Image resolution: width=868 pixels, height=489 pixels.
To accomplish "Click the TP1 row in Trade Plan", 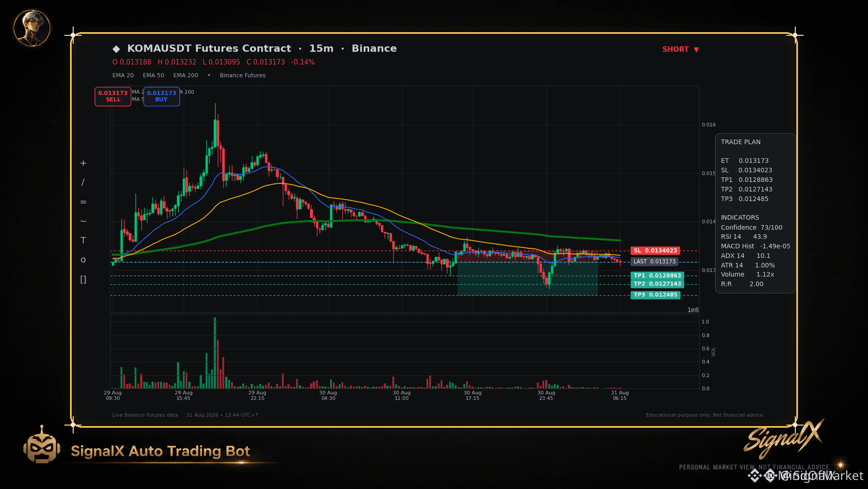I will tap(747, 180).
